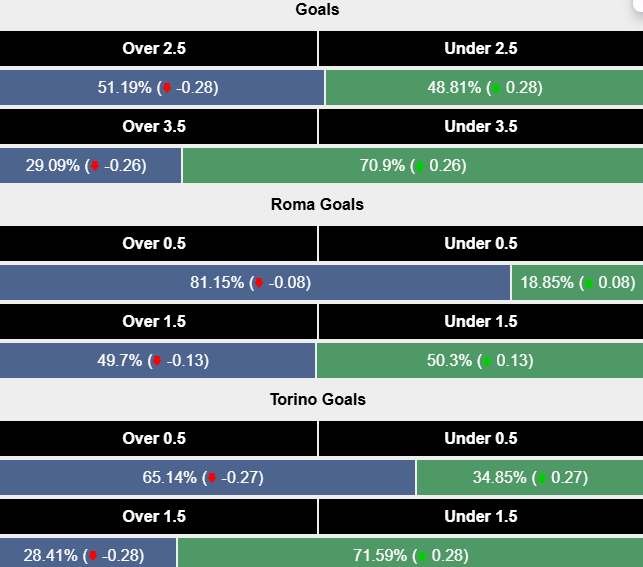
Task: Click the 50.3% Roma Under 1.5 bar
Action: point(480,361)
